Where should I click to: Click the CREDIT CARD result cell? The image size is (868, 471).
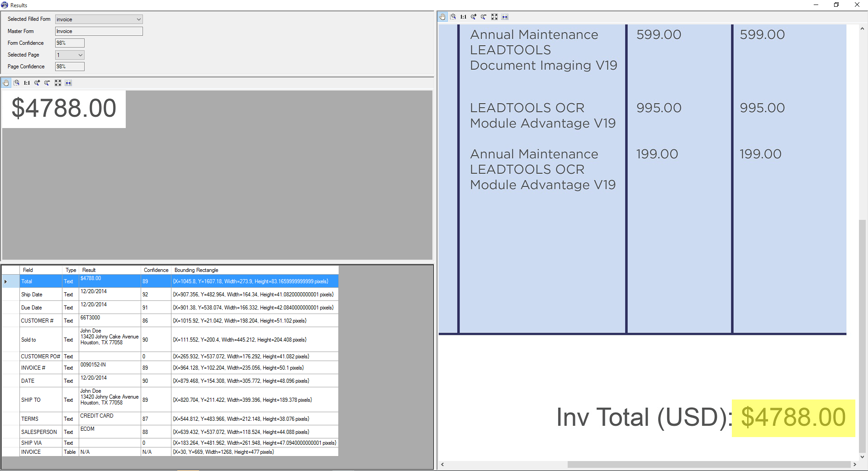(110, 419)
